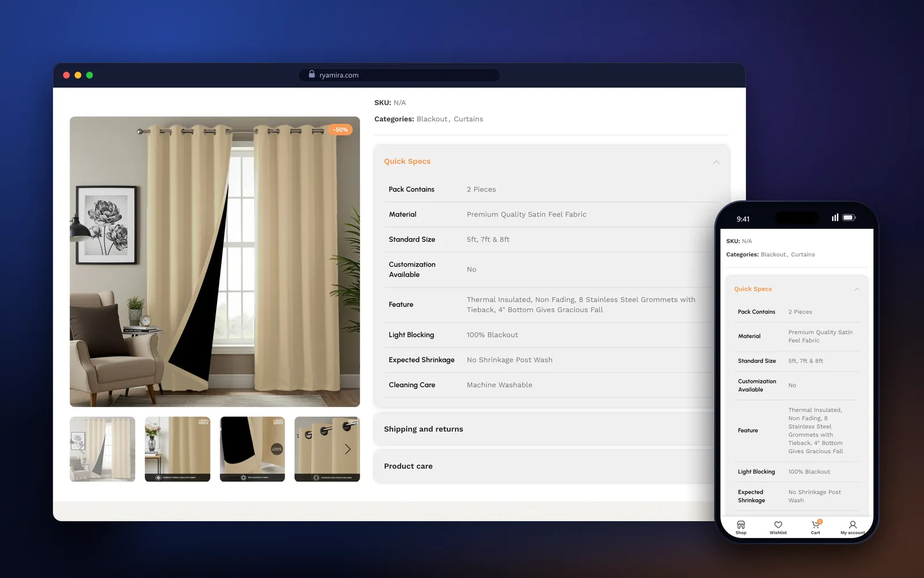Select grommet close-up thumbnail
The height and width of the screenshot is (578, 924).
(x=327, y=449)
